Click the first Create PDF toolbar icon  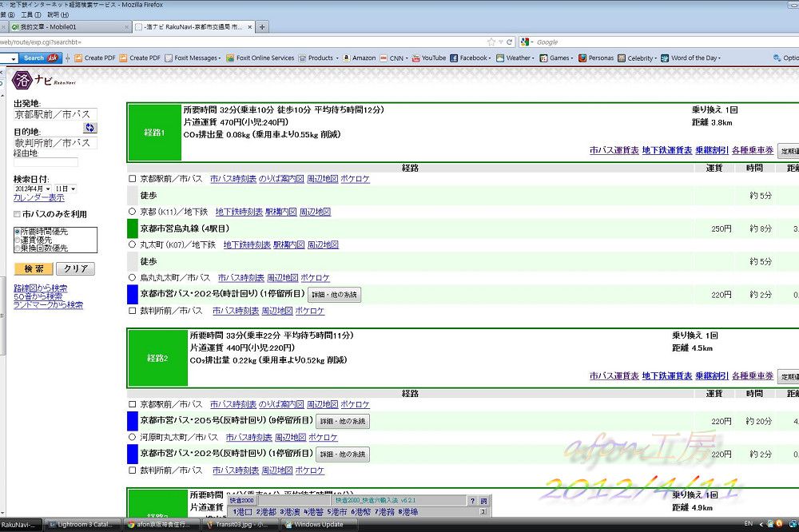(x=94, y=58)
